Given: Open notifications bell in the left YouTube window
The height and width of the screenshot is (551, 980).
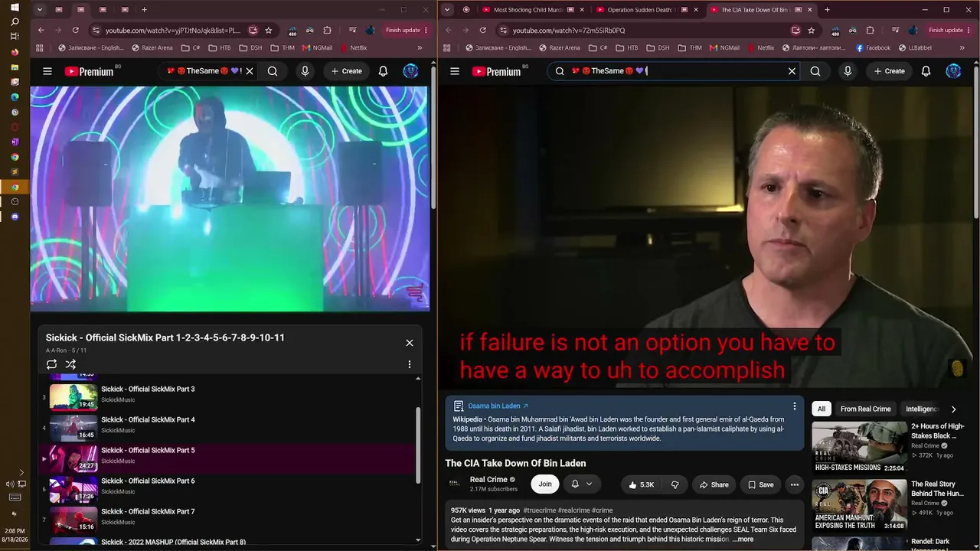Looking at the screenshot, I should (x=384, y=71).
